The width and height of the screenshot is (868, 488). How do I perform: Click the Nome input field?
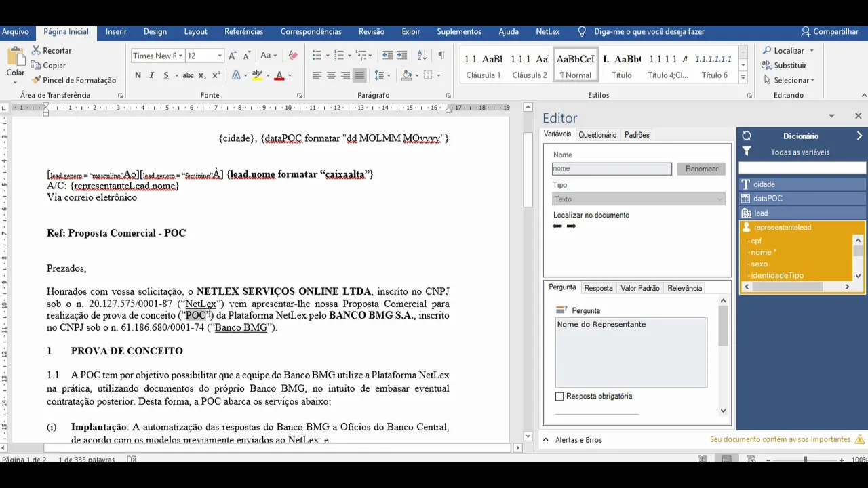pos(612,169)
